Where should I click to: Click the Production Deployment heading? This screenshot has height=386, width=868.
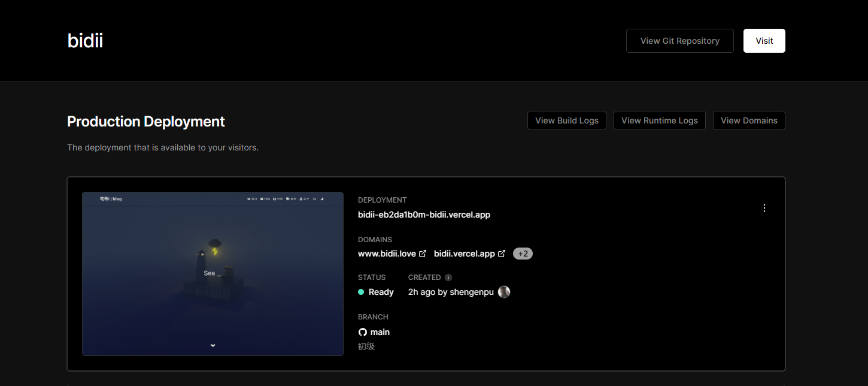tap(146, 122)
